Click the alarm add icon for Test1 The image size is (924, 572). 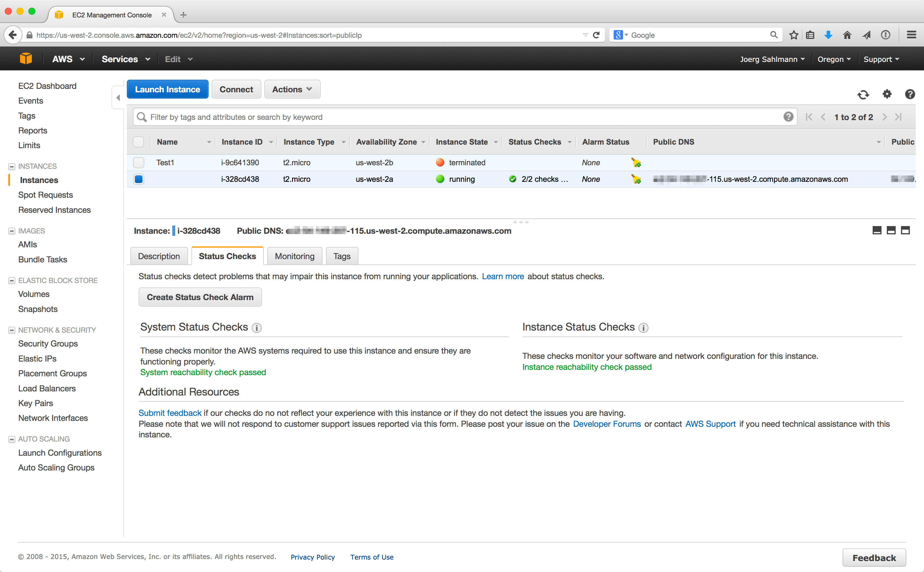click(x=636, y=163)
